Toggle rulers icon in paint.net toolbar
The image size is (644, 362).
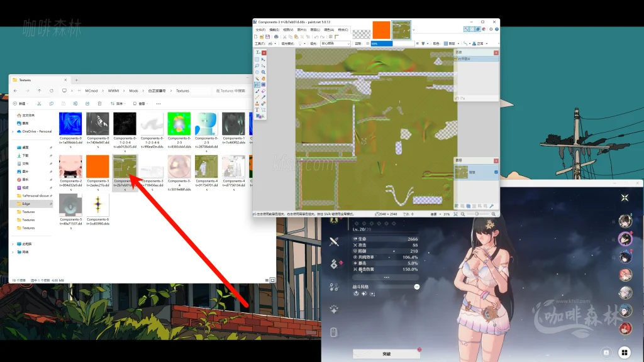point(337,36)
